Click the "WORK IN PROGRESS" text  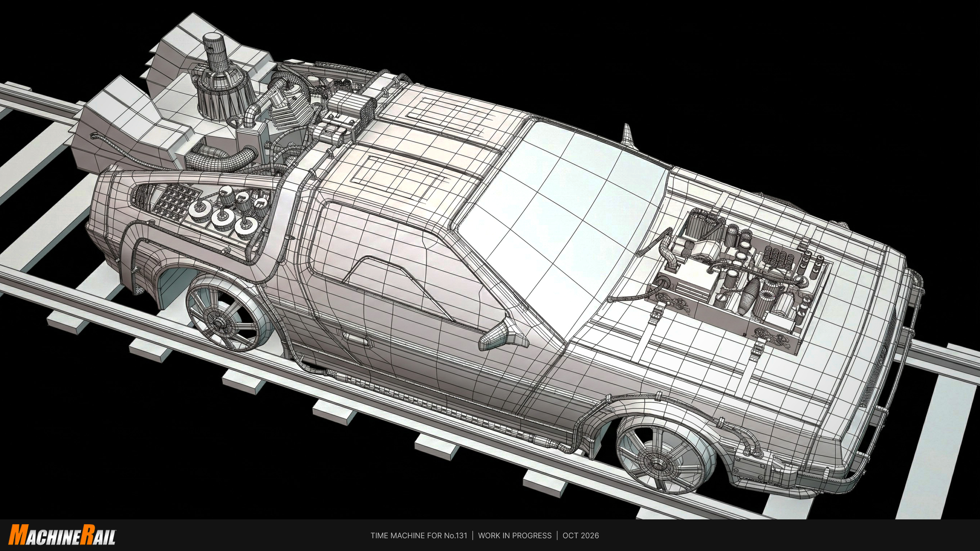[515, 535]
